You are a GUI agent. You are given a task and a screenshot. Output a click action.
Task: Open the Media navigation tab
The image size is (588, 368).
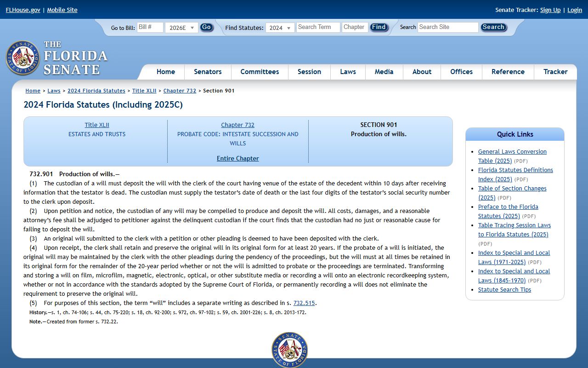384,72
